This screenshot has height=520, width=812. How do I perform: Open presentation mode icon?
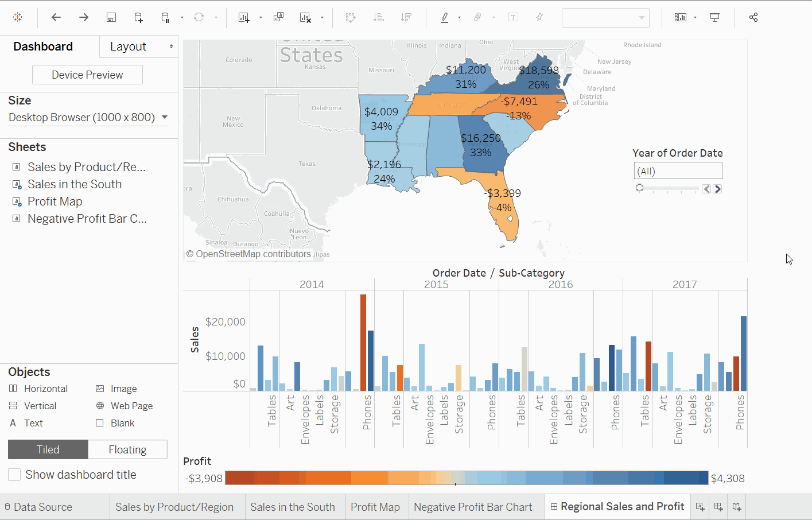[x=714, y=17]
